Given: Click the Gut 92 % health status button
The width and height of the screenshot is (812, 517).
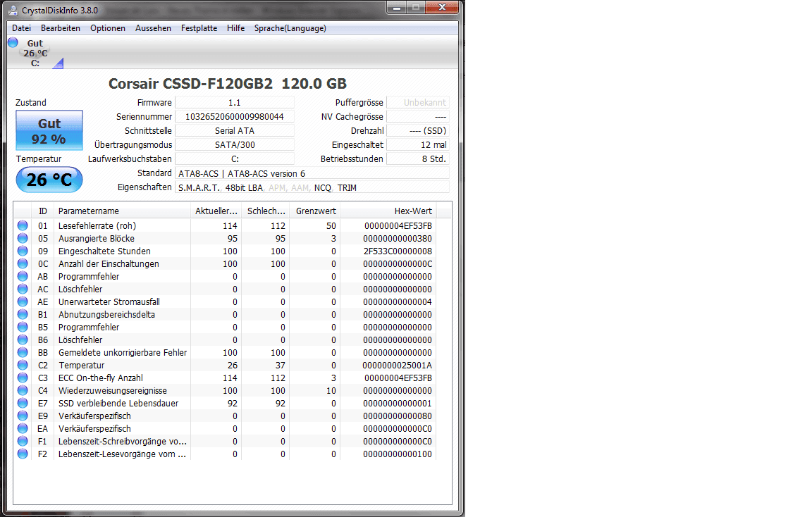Looking at the screenshot, I should [49, 130].
